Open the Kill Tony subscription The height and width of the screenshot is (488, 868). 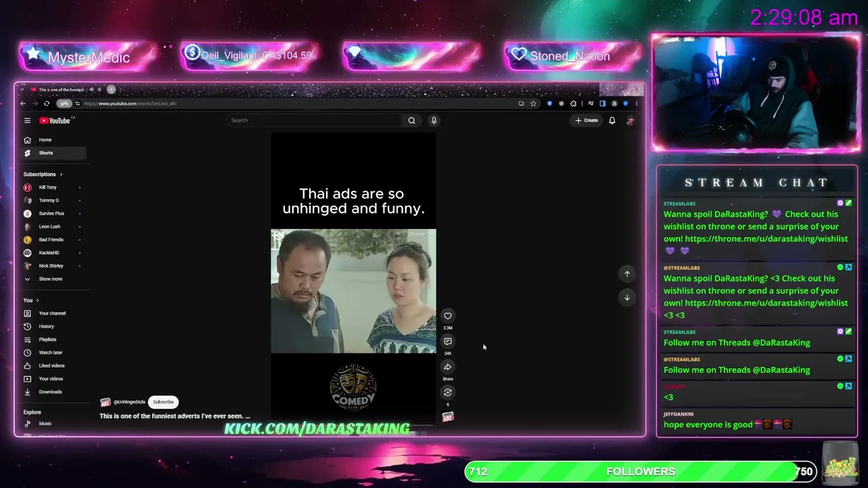54,188
